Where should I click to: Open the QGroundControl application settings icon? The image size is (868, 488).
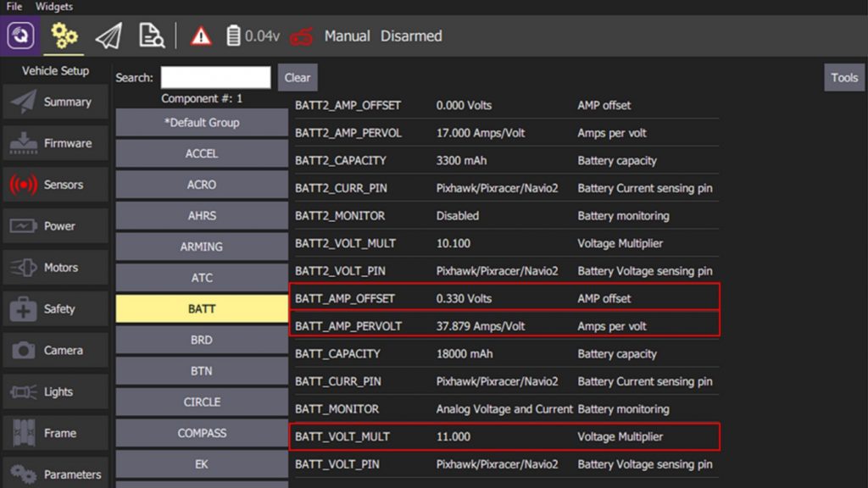[20, 36]
